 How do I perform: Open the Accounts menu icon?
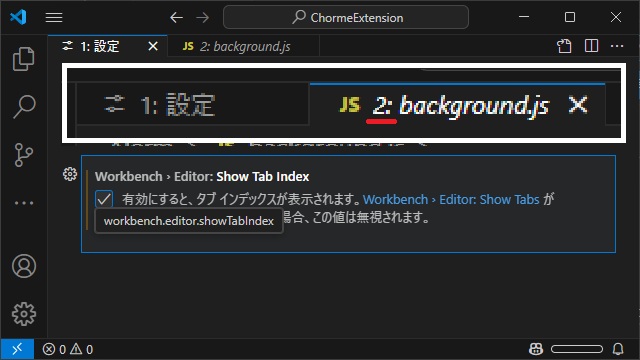[24, 266]
